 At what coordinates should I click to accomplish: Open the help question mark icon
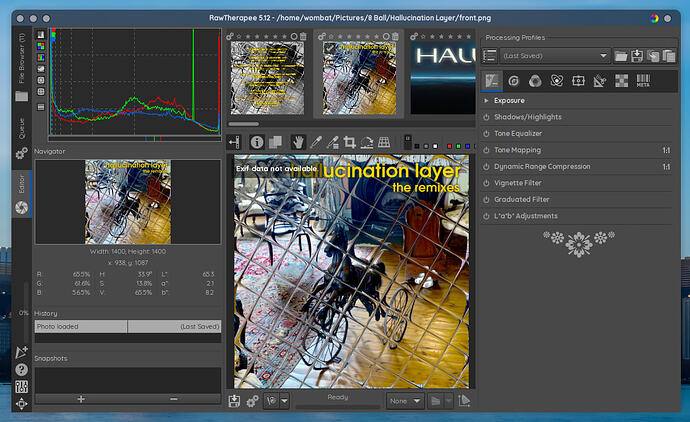pos(21,370)
